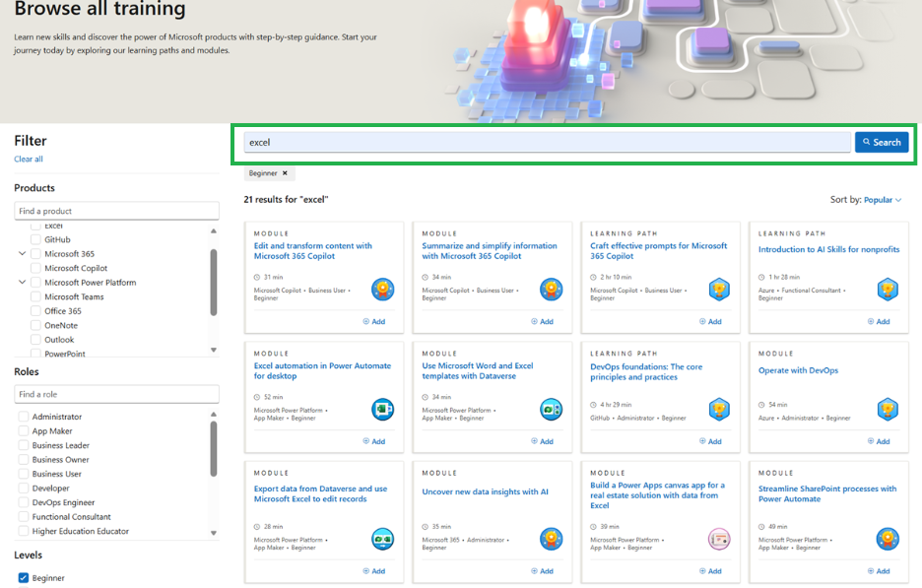
Task: Click the trophy icon on Craft effective prompts card
Action: click(719, 290)
